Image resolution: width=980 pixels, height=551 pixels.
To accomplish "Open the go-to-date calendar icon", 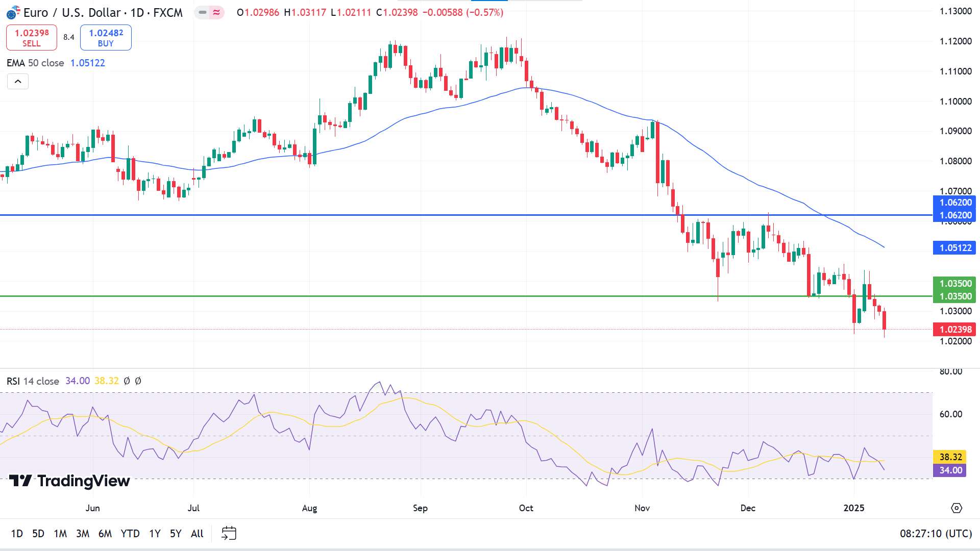I will (229, 533).
